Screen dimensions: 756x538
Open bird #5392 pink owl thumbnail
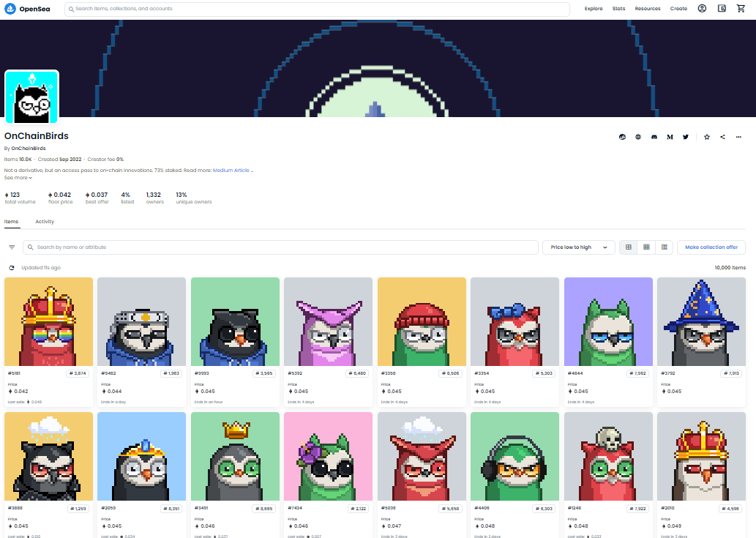(329, 321)
